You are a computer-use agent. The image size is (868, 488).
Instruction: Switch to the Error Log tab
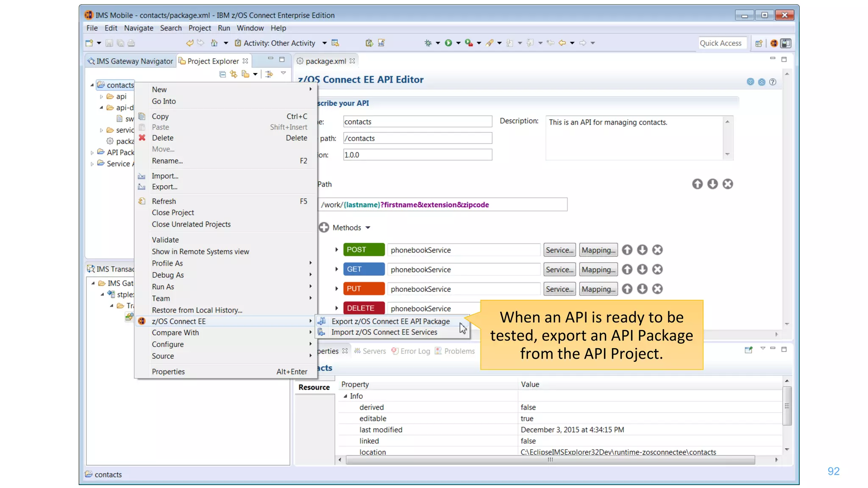(x=411, y=351)
